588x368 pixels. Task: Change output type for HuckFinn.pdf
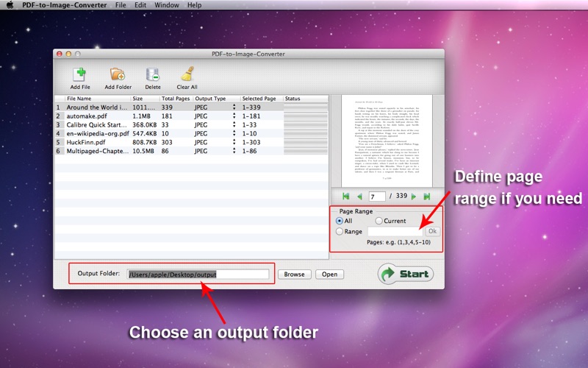[x=234, y=142]
